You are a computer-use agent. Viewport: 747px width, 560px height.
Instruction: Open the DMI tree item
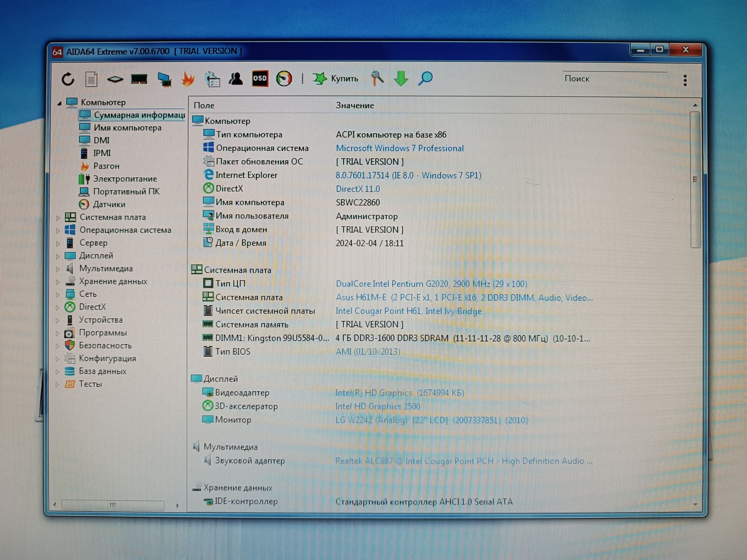point(94,140)
